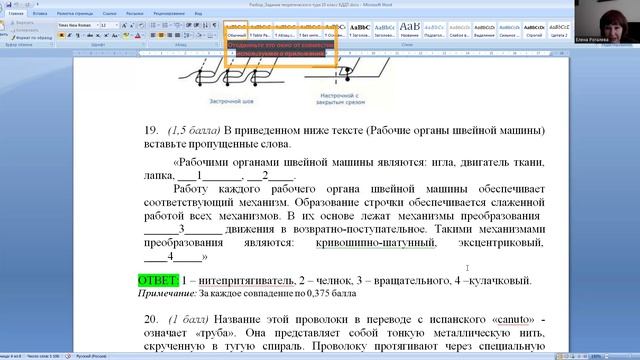Toggle italic formatting
The width and height of the screenshot is (640, 360).
coord(70,36)
